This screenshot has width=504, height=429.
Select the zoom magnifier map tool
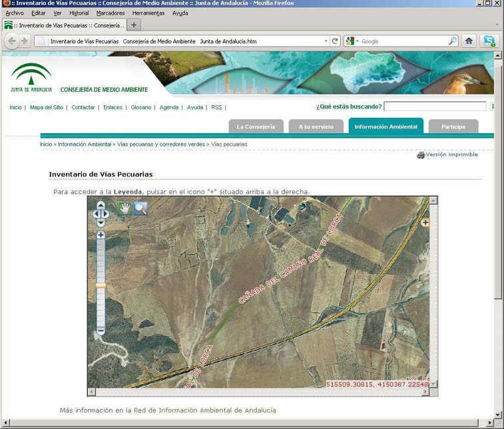(x=140, y=209)
